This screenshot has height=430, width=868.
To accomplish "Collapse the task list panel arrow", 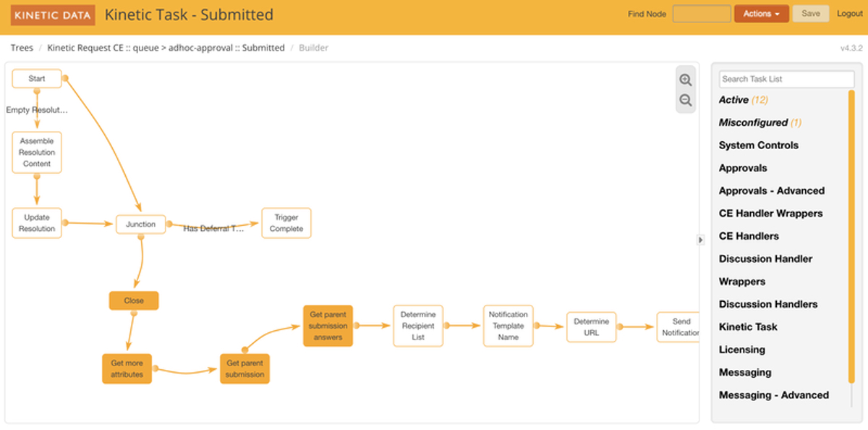I will tap(700, 240).
